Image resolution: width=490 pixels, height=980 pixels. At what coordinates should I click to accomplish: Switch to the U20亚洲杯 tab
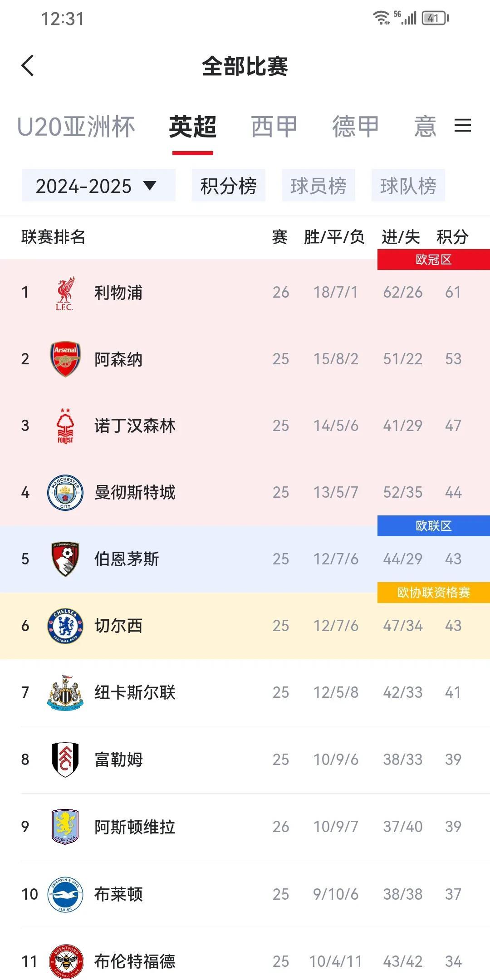[x=76, y=127]
